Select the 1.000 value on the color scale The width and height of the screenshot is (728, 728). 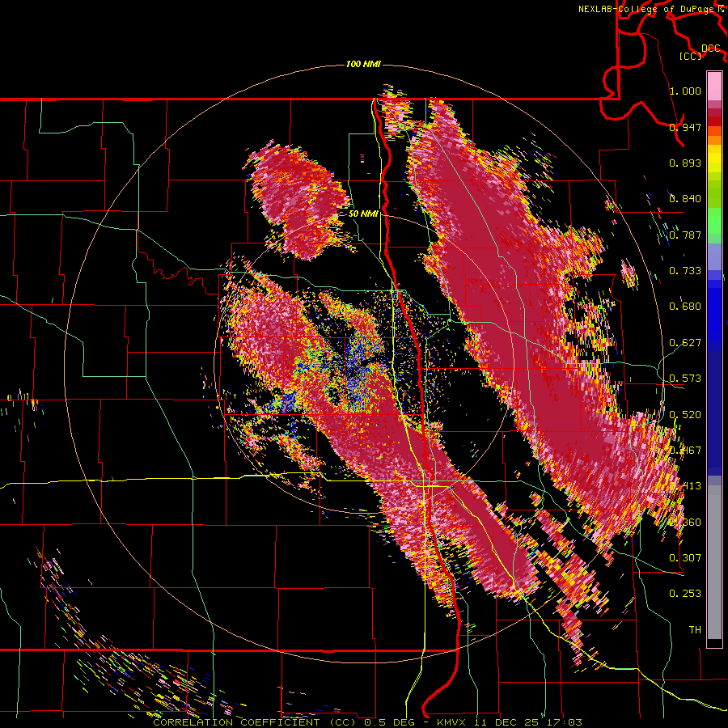tap(685, 91)
